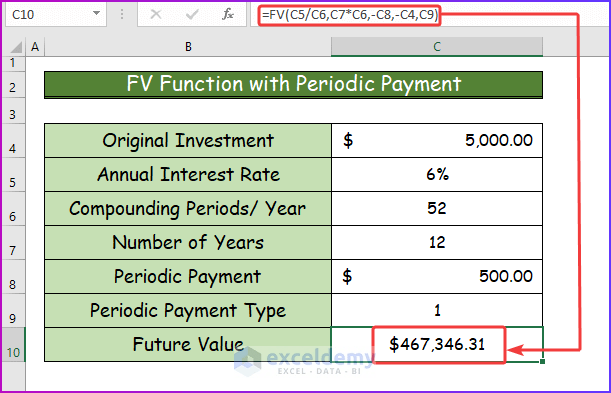Viewport: 611px width, 393px height.
Task: Click the Select All corner triangle
Action: (x=16, y=47)
